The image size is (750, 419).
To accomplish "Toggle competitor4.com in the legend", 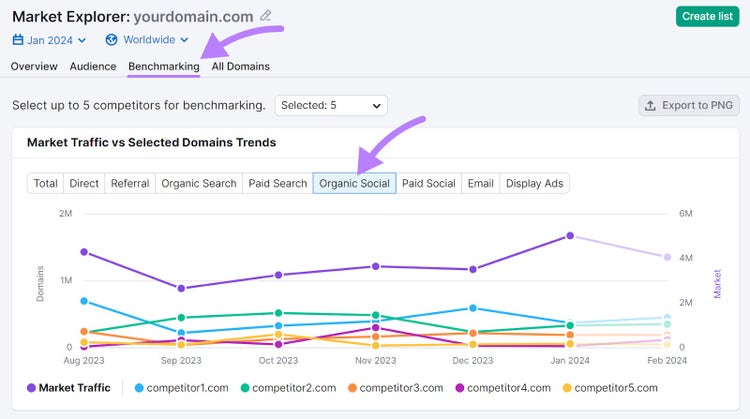I will tap(503, 388).
